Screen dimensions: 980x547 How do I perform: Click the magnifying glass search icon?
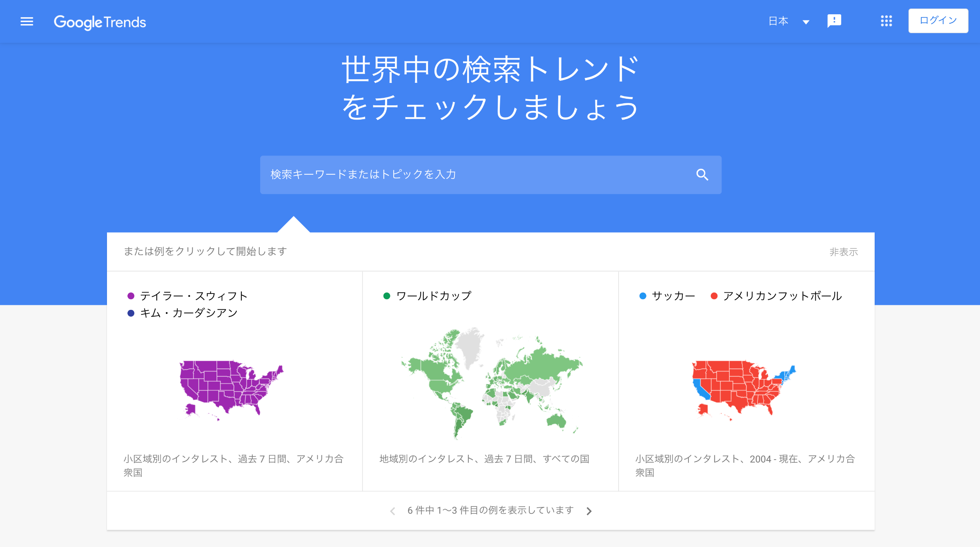(702, 175)
